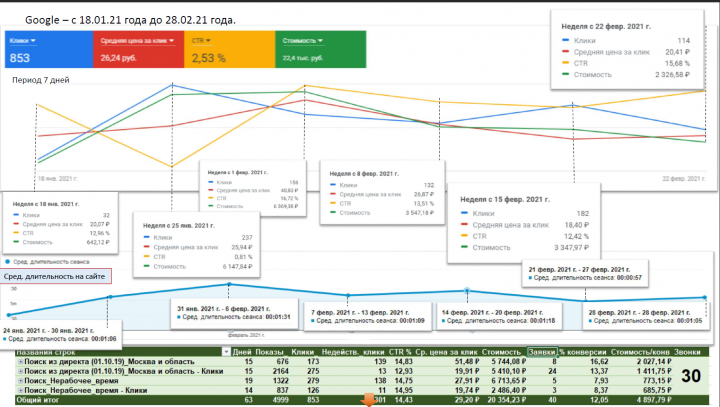Click the Период 7 дней label
This screenshot has width=720, height=407.
pos(41,80)
